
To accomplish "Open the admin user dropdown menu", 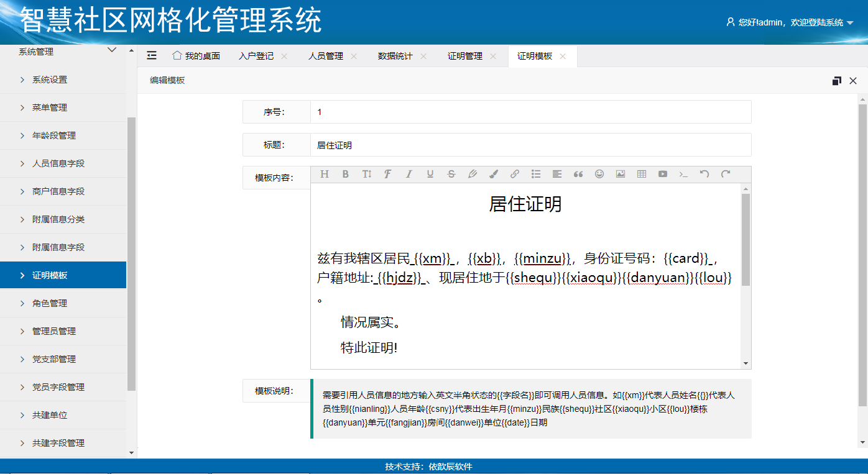I will [790, 22].
